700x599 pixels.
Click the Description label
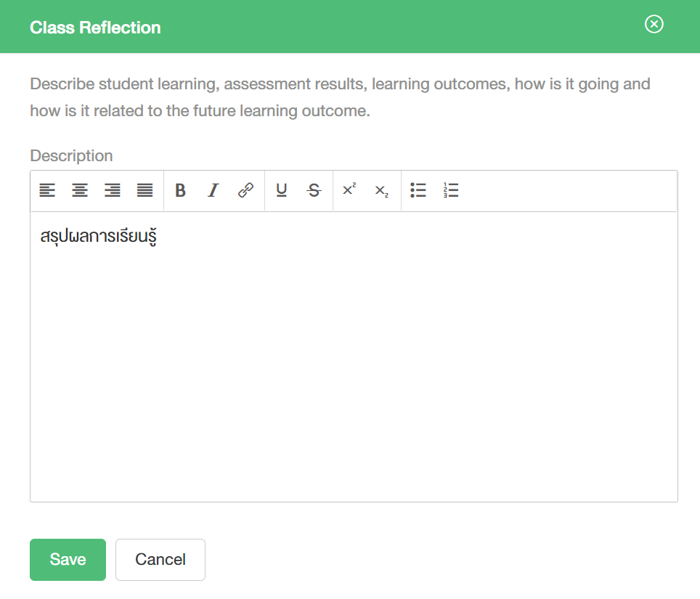tap(71, 156)
